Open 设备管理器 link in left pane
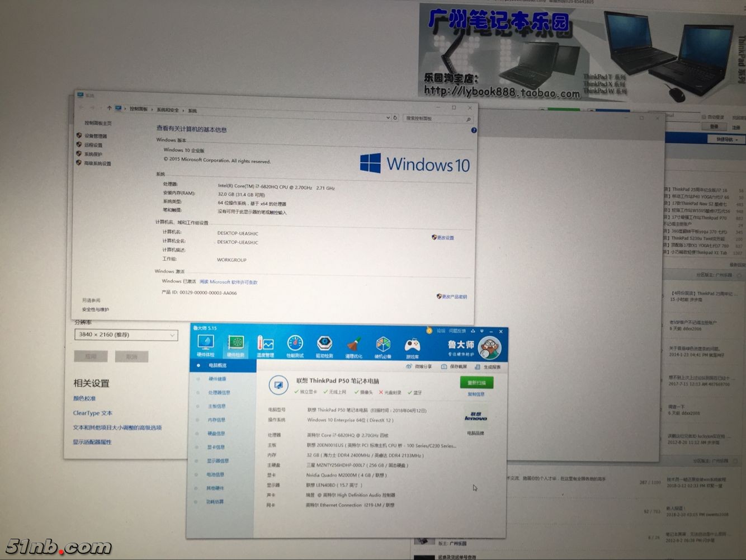This screenshot has width=746, height=560. (x=95, y=136)
